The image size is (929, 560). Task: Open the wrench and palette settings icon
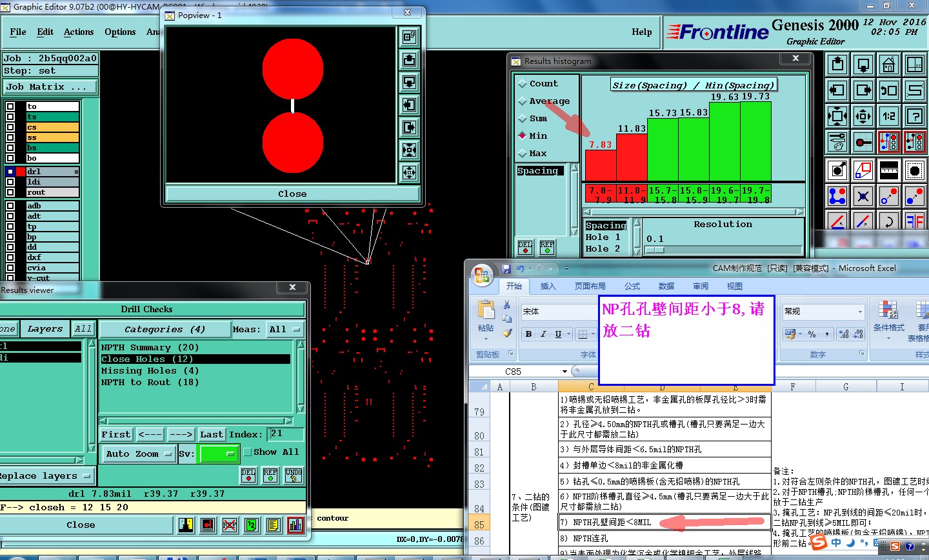[x=837, y=142]
